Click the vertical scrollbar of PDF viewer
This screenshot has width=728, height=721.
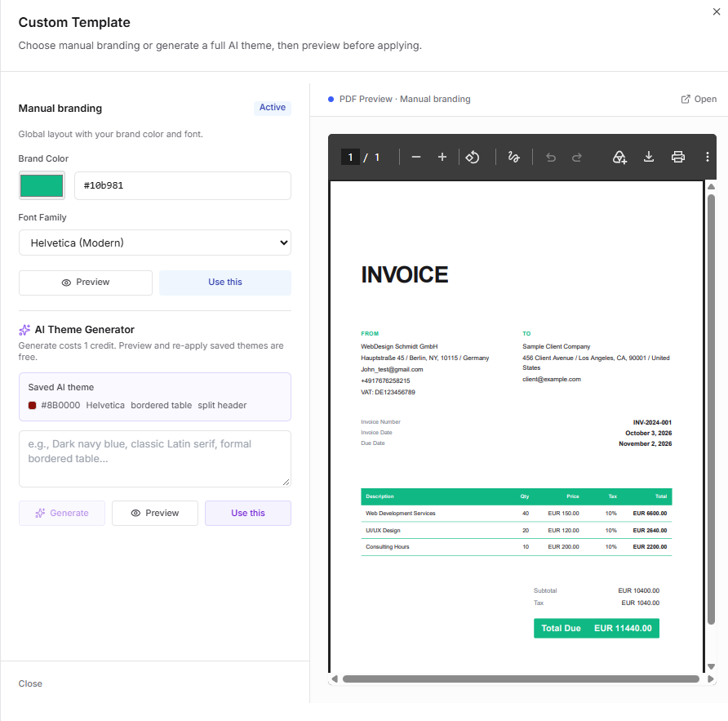click(x=711, y=409)
